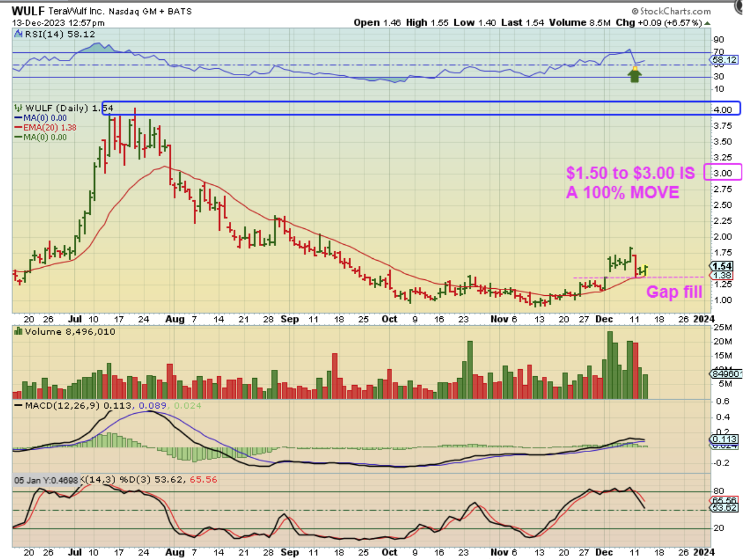
Task: Click the WULF ticker symbol in header
Action: click(28, 11)
